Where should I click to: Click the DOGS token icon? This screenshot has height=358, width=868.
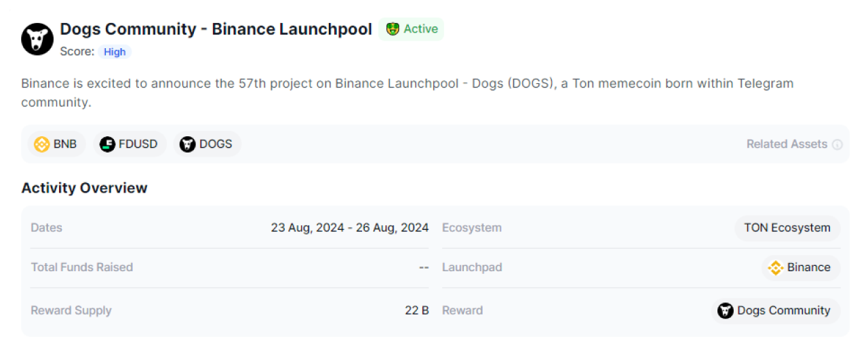[187, 144]
